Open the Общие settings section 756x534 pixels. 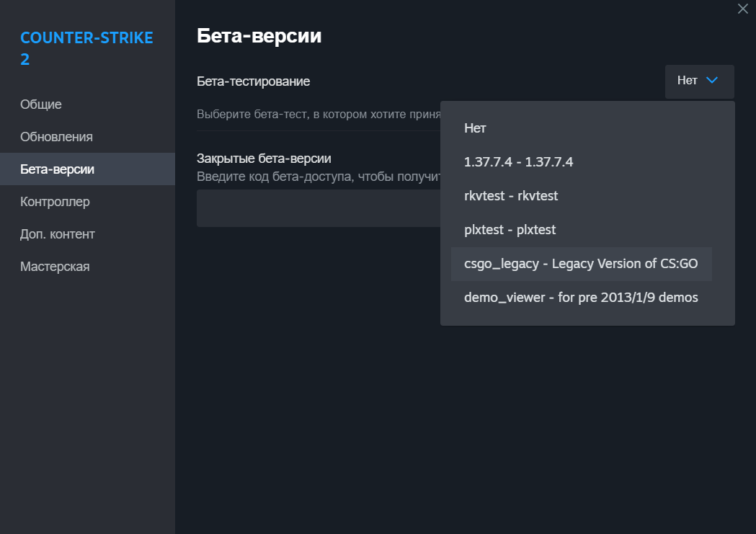tap(87, 104)
